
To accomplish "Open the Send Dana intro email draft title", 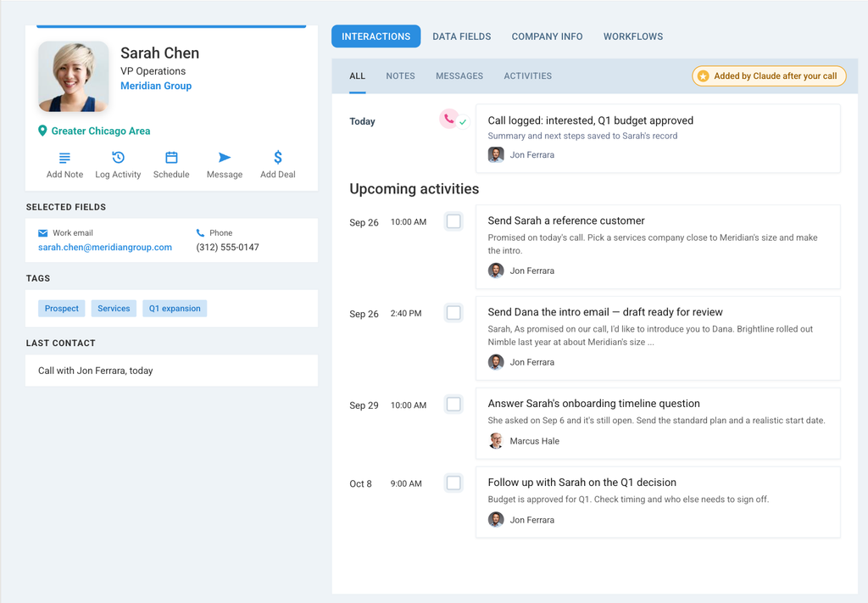I will pos(605,312).
